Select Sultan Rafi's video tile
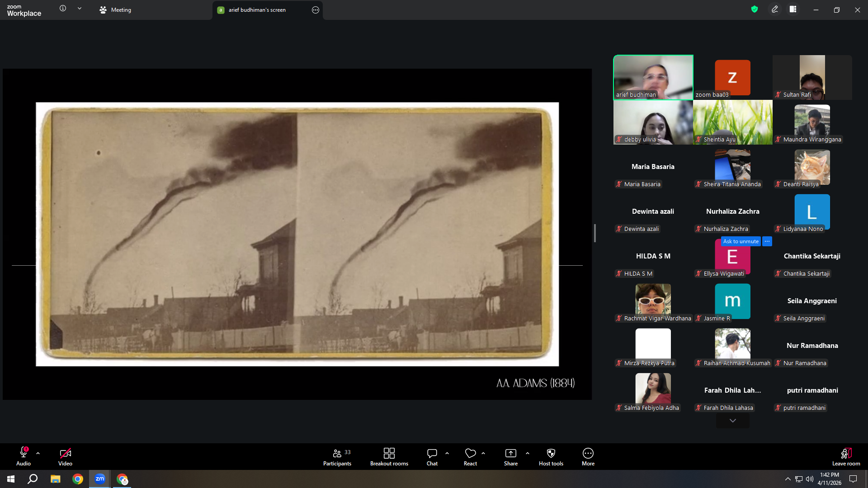Image resolution: width=868 pixels, height=488 pixels. 812,77
